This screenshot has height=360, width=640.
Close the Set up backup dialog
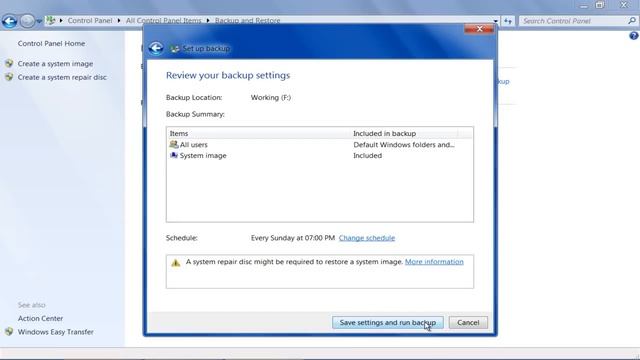tap(479, 29)
